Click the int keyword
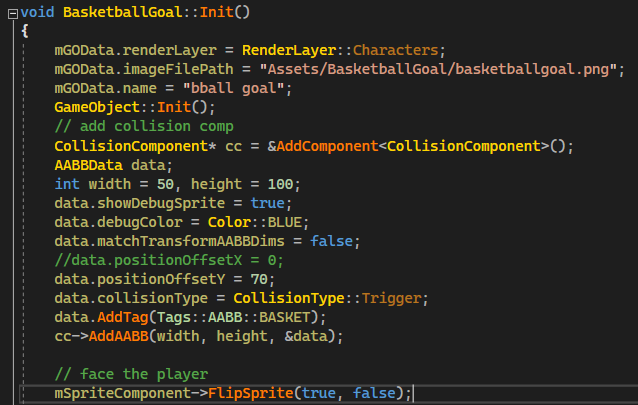 pos(67,184)
